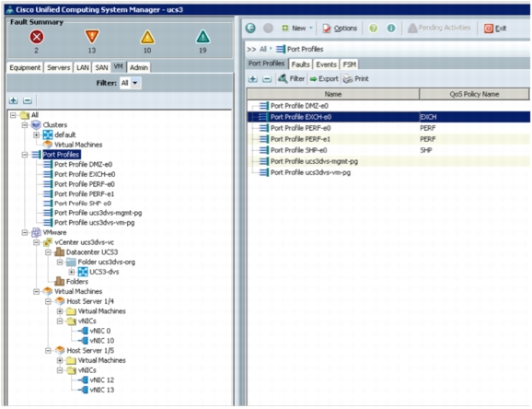Expand all in navigation tree toolbar
This screenshot has width=532, height=409.
[14, 100]
